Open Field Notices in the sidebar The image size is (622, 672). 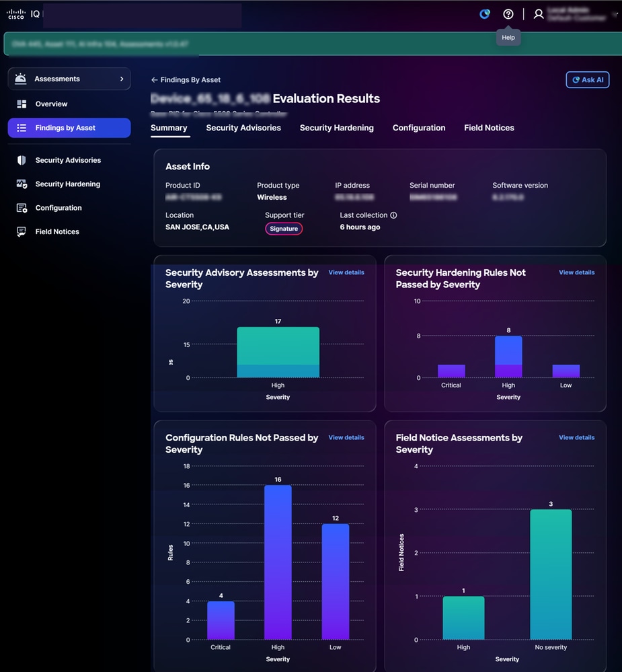point(69,232)
